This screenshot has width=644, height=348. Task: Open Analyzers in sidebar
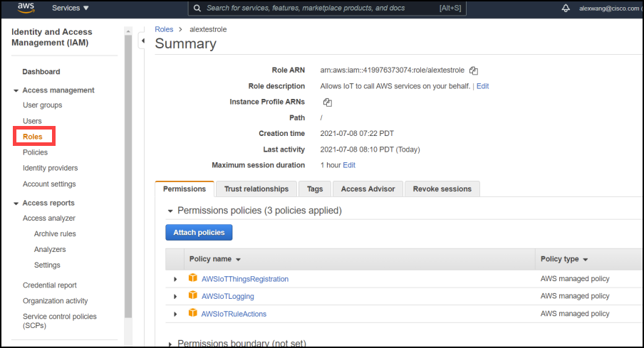click(50, 249)
